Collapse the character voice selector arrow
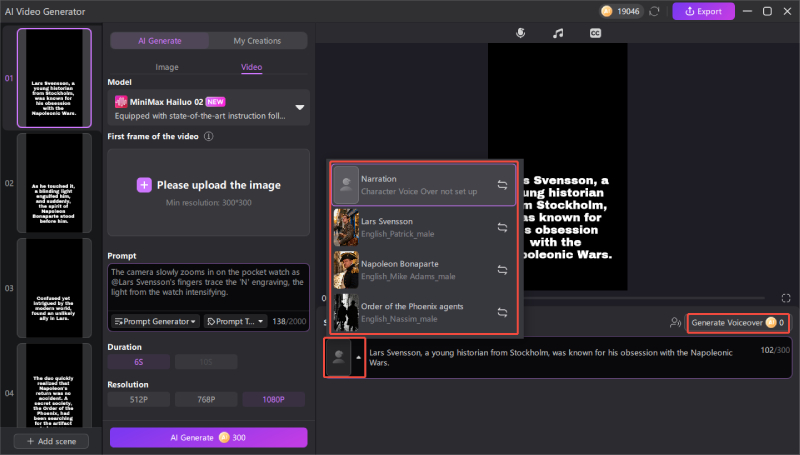 [358, 357]
